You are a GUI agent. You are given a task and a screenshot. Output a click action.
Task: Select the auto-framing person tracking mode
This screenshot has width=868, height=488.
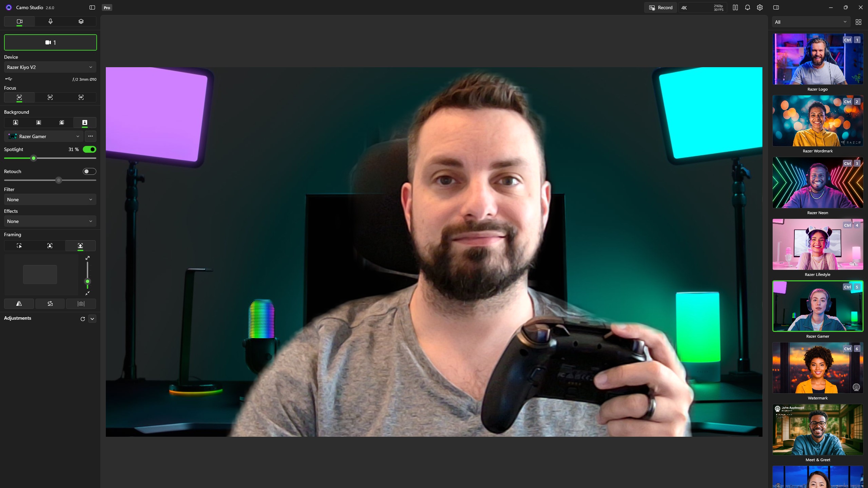click(80, 245)
